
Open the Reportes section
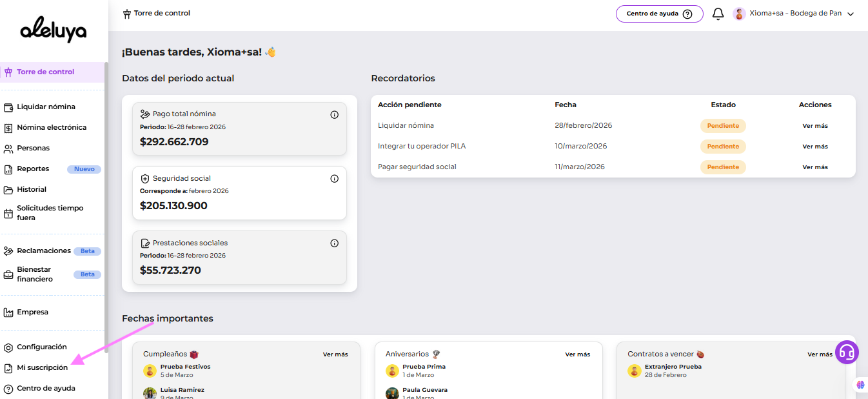(33, 169)
